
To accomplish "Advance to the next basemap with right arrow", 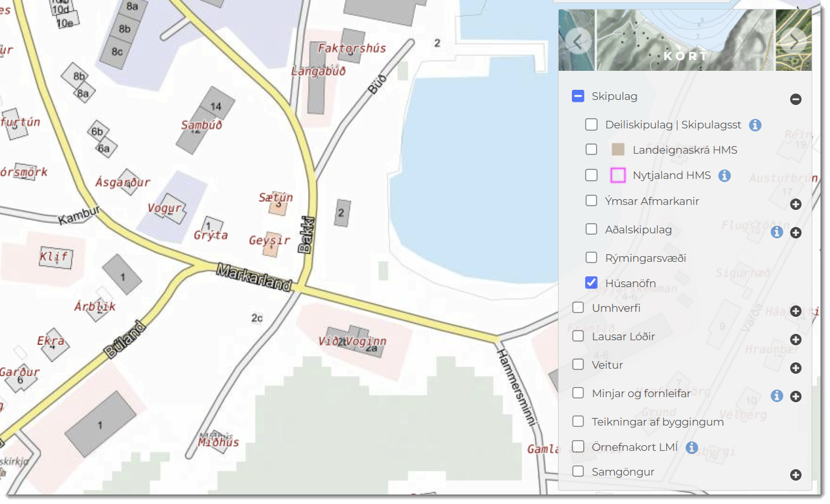I will [x=793, y=42].
